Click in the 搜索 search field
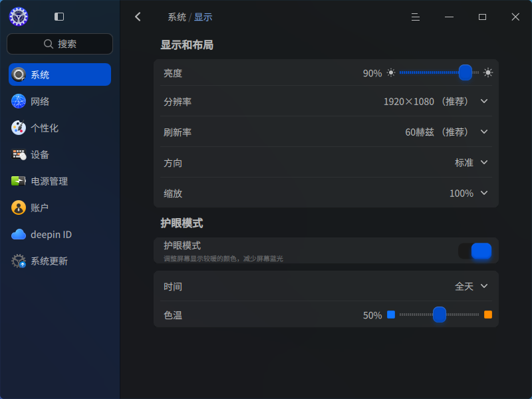This screenshot has height=399, width=532. click(x=60, y=44)
